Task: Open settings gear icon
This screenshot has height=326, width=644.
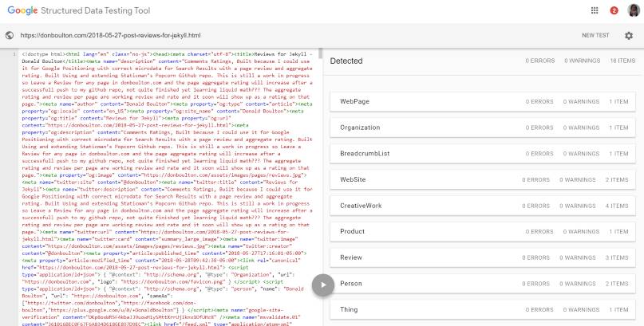Action: click(x=628, y=36)
